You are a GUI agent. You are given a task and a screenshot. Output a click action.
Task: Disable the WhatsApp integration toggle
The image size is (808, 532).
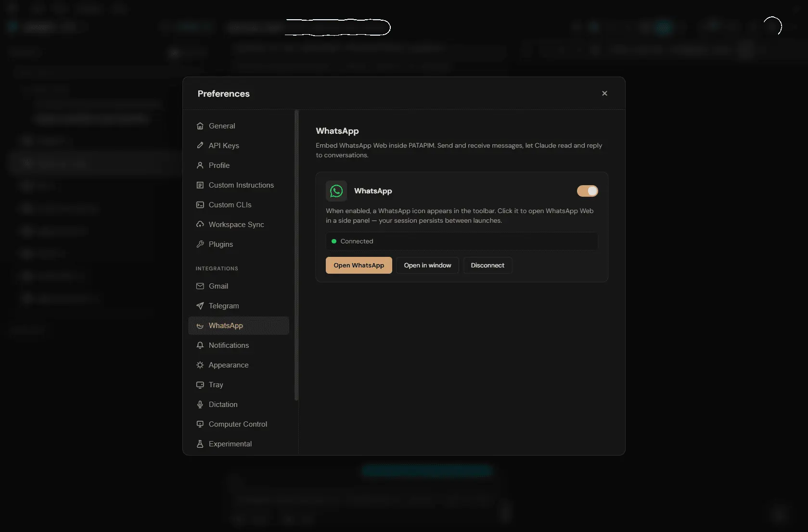click(588, 191)
